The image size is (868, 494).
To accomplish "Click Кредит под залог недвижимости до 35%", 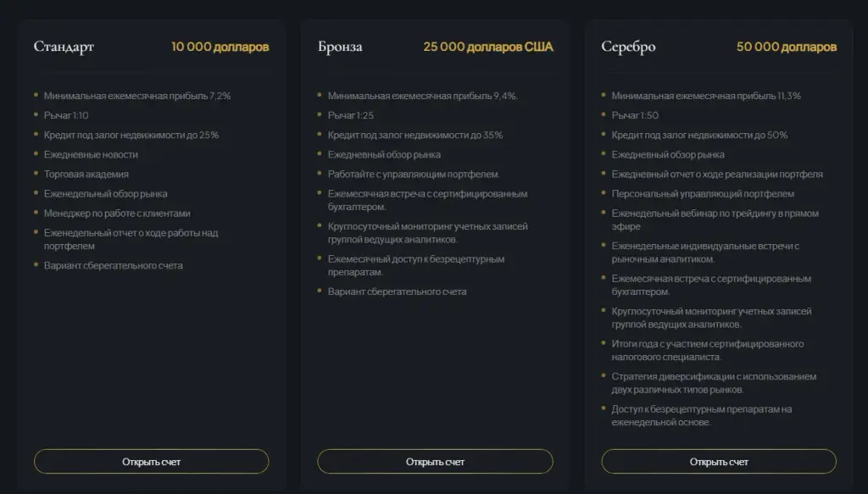I will click(x=415, y=135).
